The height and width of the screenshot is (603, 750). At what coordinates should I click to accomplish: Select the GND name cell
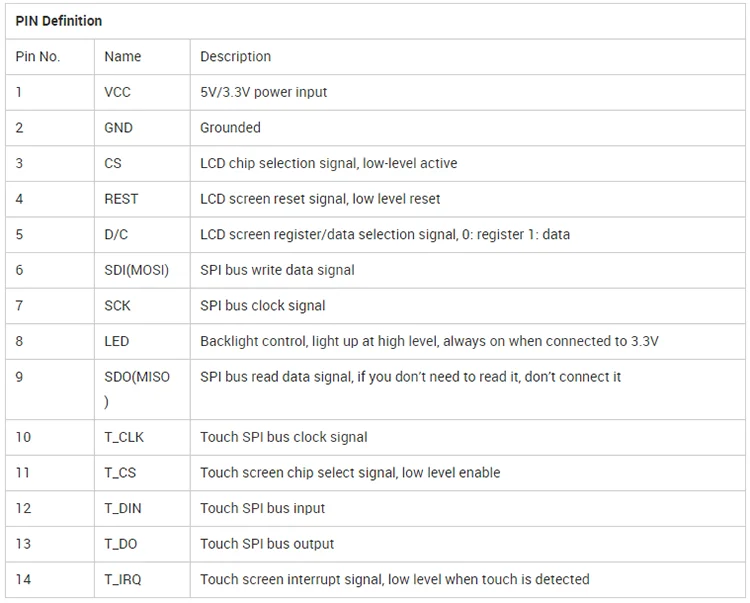[x=119, y=128]
